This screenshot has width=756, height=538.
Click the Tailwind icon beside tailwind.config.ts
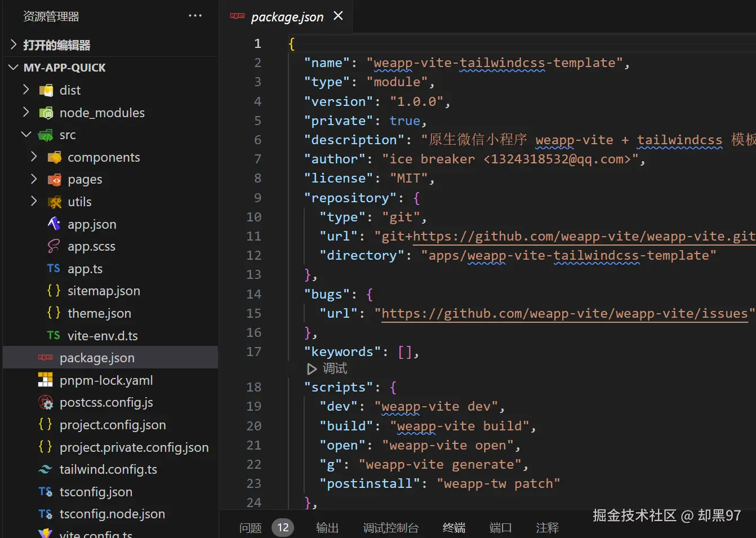coord(46,469)
